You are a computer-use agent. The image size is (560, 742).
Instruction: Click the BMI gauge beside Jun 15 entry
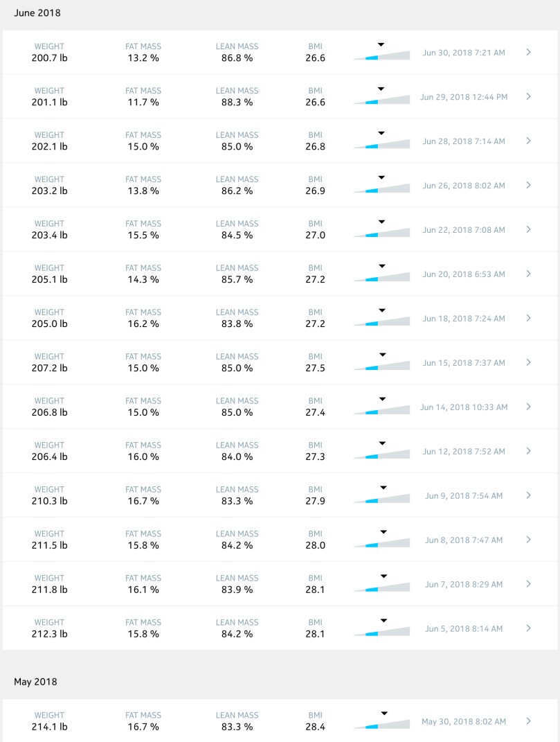(x=381, y=363)
